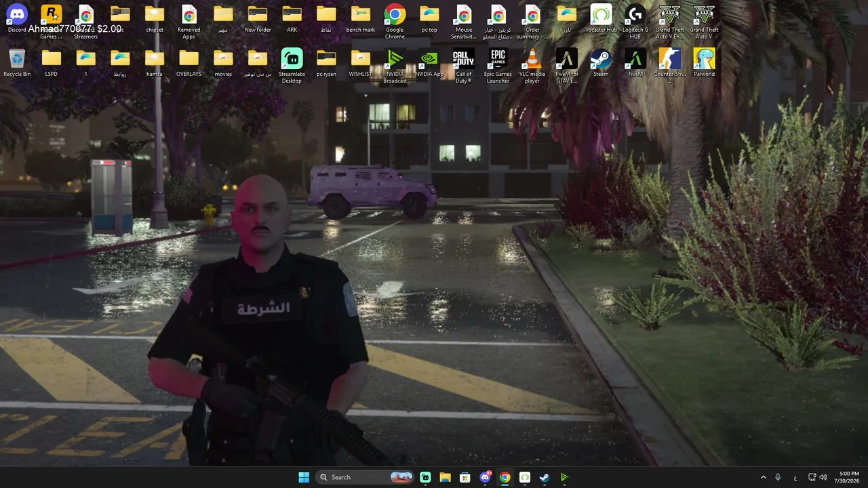Select the FiveM for GTAV Enhanced shortcut
Screen dimensions: 868x488
coord(567,66)
